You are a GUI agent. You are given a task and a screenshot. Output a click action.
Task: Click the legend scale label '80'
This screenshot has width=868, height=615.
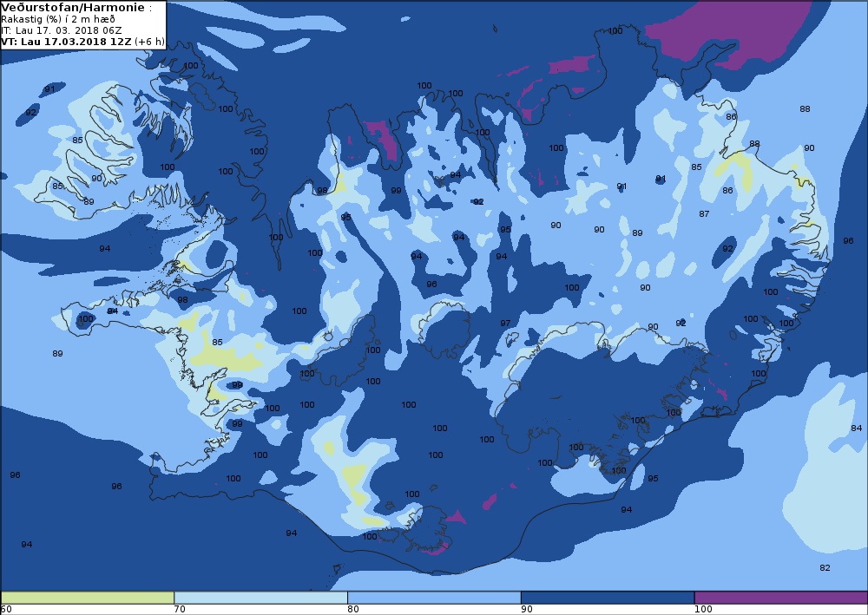[353, 610]
